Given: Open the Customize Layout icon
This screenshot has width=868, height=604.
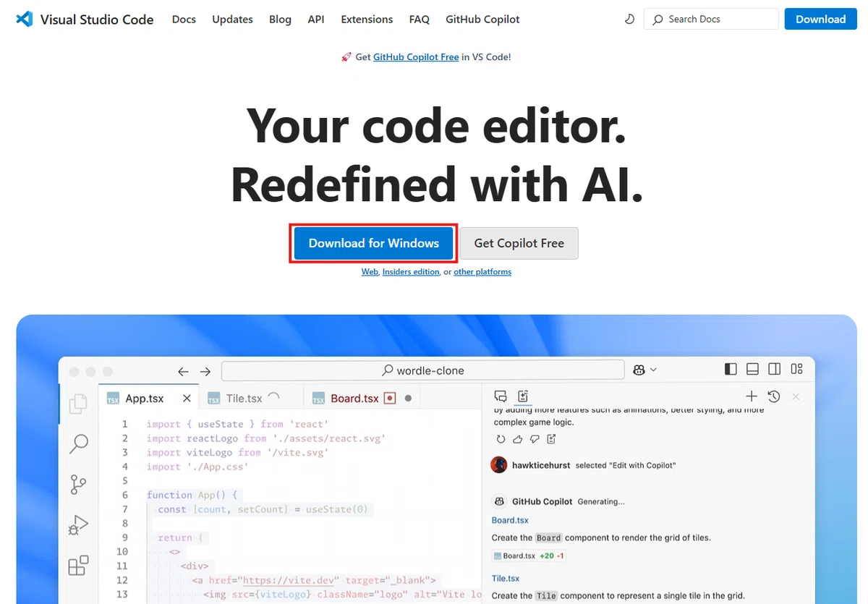Looking at the screenshot, I should pyautogui.click(x=796, y=369).
